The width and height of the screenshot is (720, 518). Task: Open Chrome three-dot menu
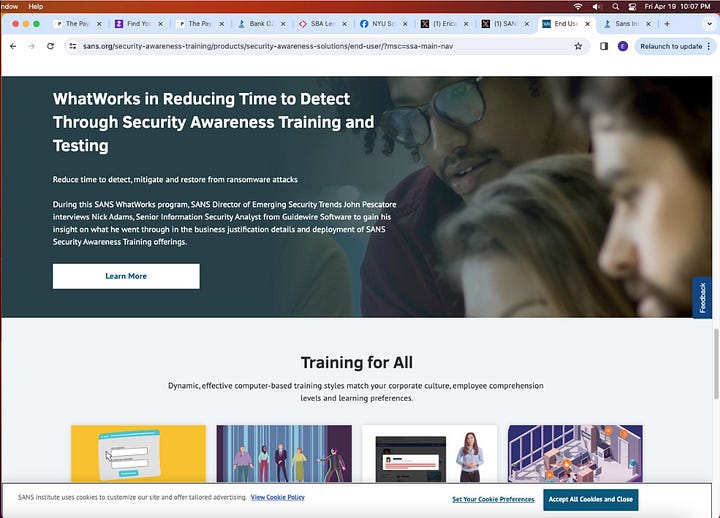(709, 46)
